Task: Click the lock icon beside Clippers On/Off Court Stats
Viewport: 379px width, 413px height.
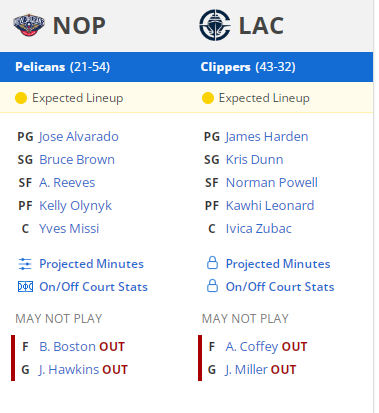Action: (x=212, y=286)
